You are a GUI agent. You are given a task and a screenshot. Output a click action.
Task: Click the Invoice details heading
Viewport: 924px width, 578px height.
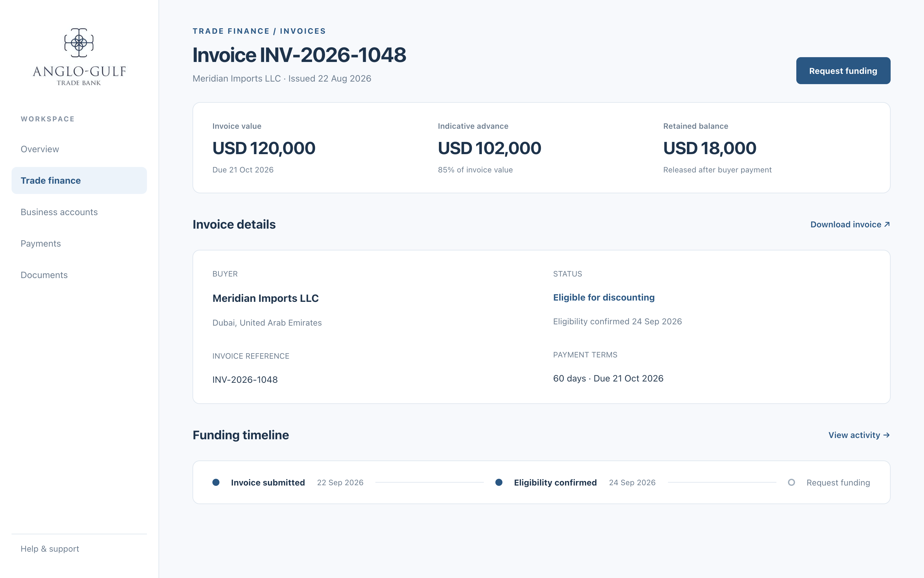click(x=234, y=224)
